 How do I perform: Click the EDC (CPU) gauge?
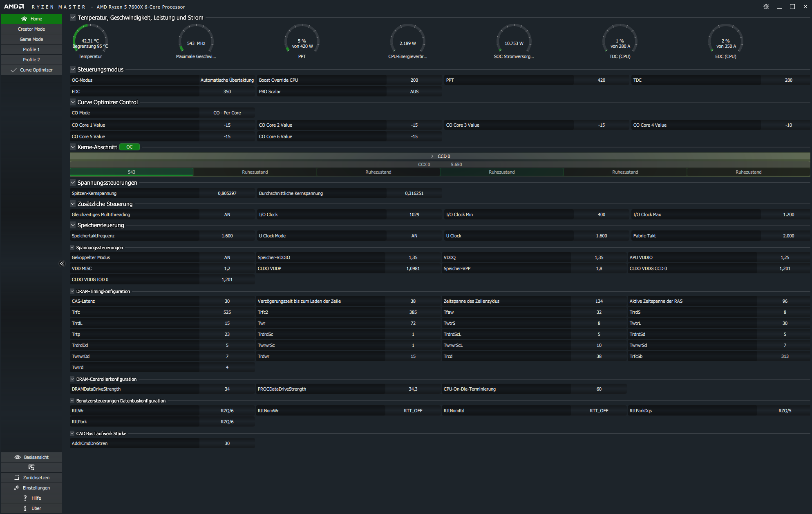726,41
